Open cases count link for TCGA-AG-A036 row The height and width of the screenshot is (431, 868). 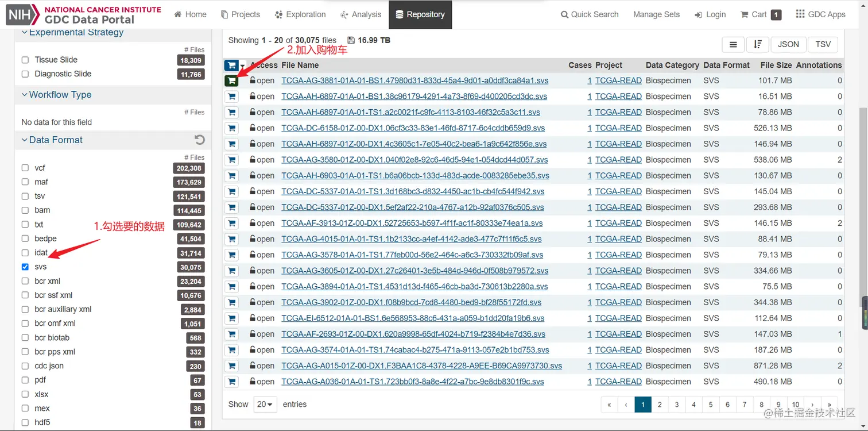(x=590, y=382)
